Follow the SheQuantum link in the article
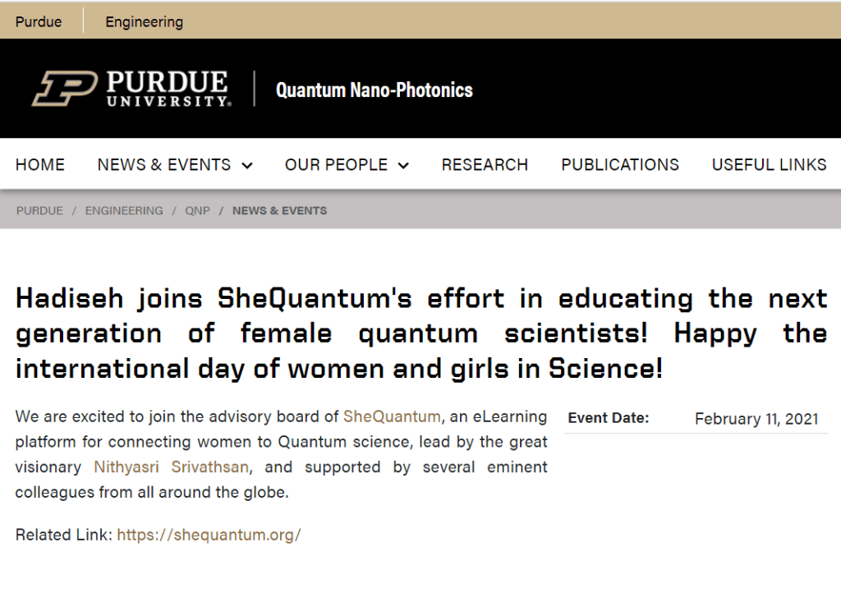Image resolution: width=841 pixels, height=616 pixels. pyautogui.click(x=392, y=416)
